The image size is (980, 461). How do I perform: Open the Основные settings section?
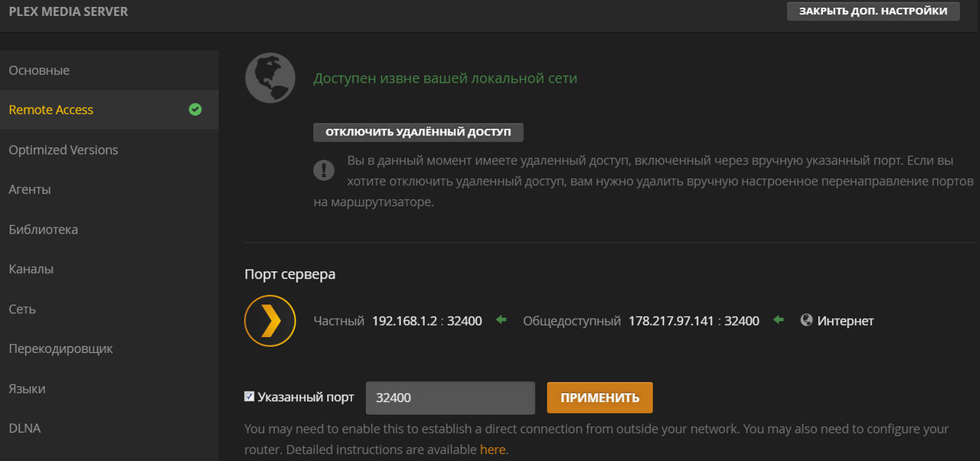point(39,70)
